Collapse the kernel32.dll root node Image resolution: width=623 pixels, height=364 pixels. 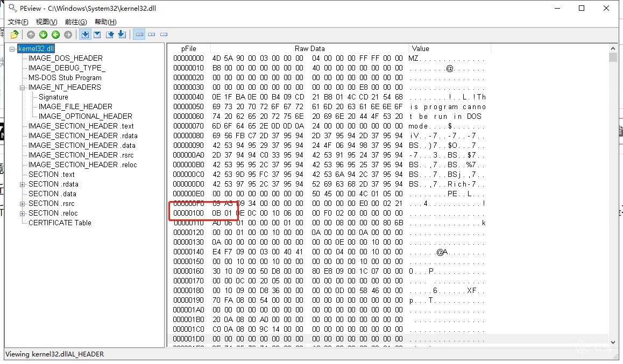click(x=12, y=49)
